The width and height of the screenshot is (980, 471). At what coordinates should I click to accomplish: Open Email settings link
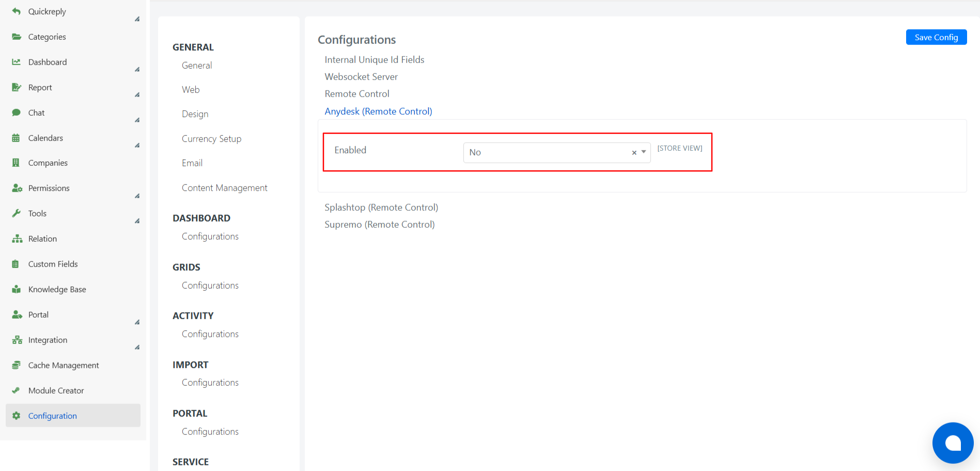coord(192,163)
